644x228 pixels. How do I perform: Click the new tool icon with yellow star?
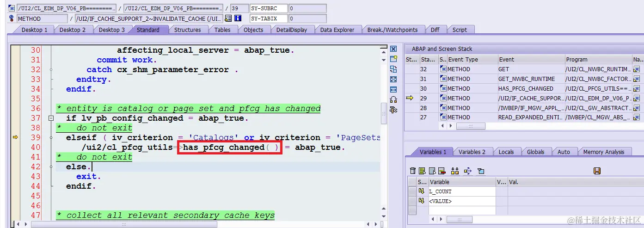(x=393, y=59)
